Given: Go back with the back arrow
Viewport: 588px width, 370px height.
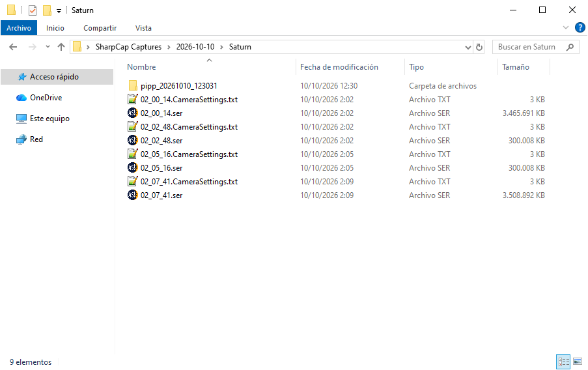Looking at the screenshot, I should (x=13, y=47).
